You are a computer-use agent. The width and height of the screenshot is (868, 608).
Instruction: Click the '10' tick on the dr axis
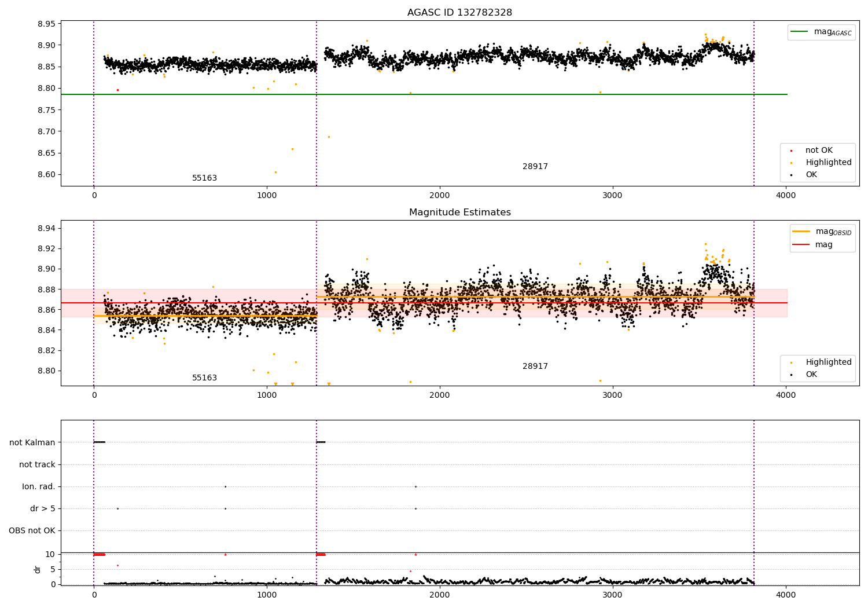pos(50,554)
